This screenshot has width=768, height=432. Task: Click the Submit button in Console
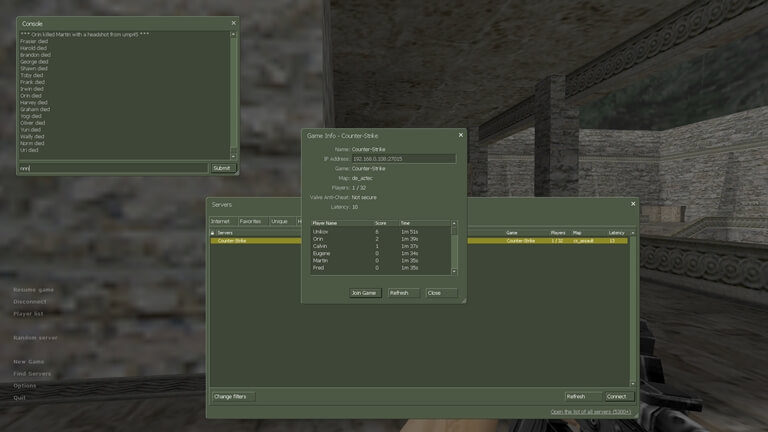(223, 168)
